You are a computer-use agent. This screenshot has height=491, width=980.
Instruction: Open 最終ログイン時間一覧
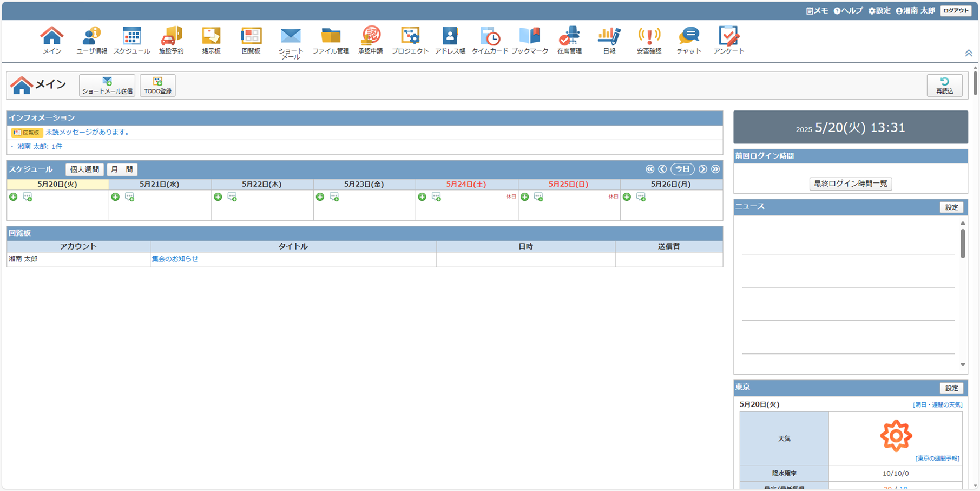point(851,184)
